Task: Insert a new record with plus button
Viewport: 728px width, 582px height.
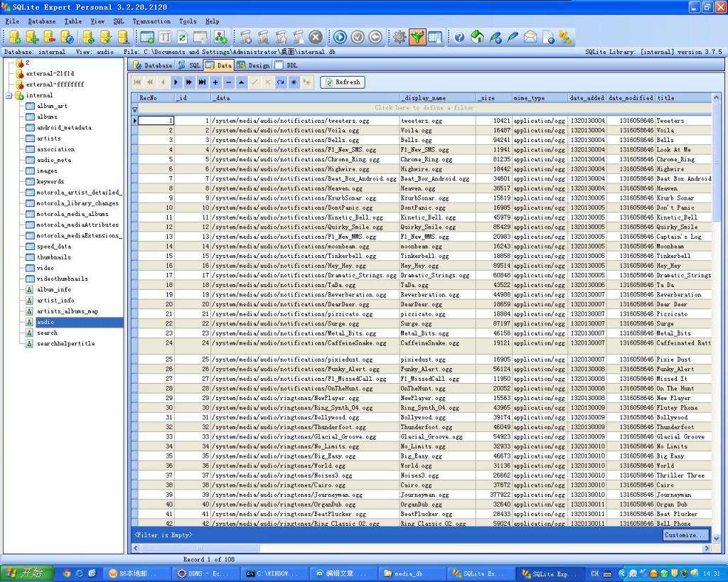Action: click(215, 82)
